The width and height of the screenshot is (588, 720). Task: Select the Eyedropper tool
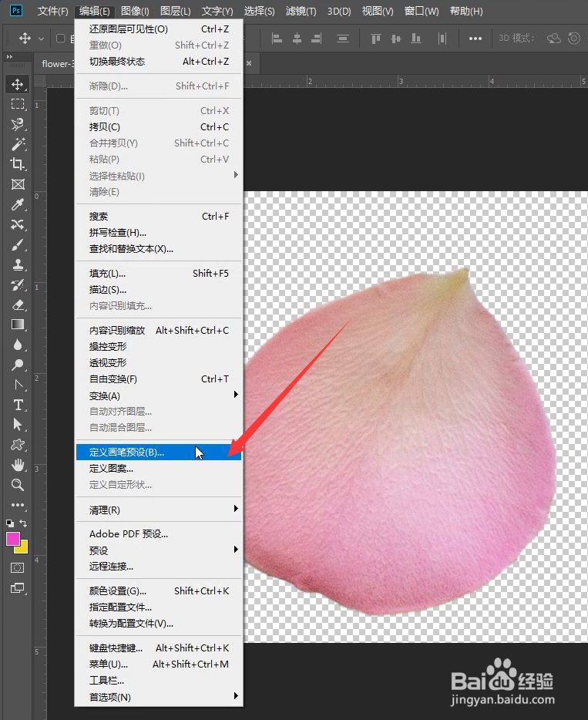click(x=18, y=204)
